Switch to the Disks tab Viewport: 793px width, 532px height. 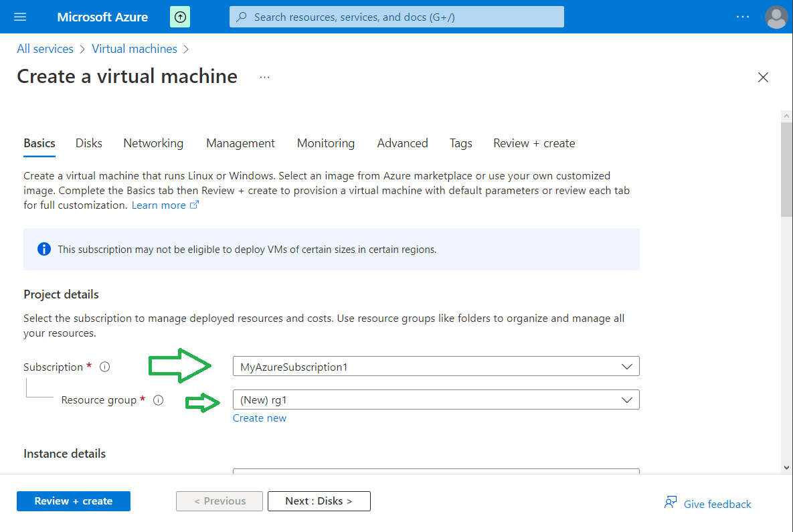(89, 143)
